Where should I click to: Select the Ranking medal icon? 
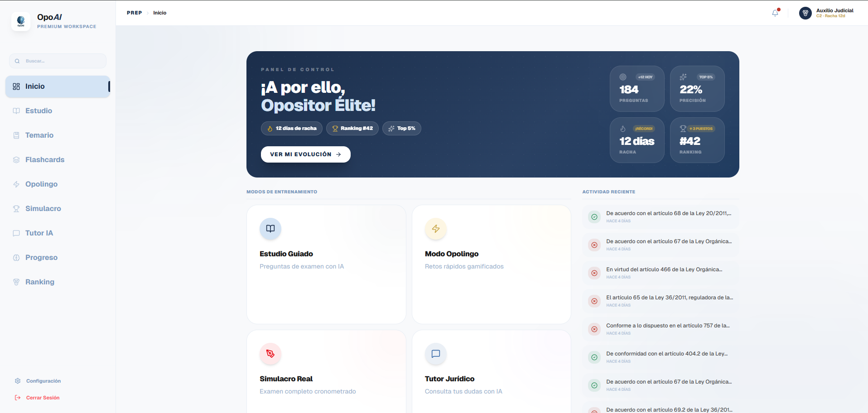[16, 282]
